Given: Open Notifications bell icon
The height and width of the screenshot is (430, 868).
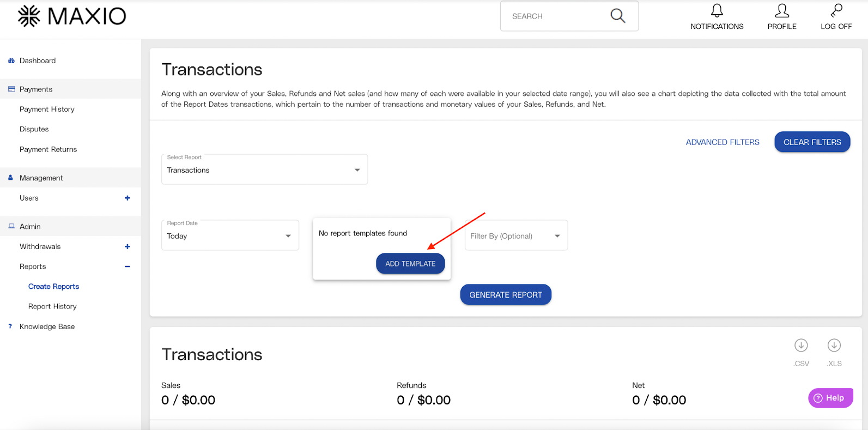Looking at the screenshot, I should [x=717, y=11].
